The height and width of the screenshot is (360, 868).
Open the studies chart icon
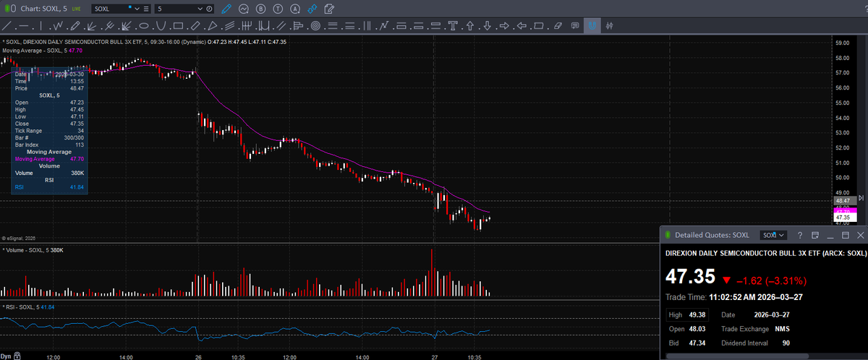coord(244,9)
